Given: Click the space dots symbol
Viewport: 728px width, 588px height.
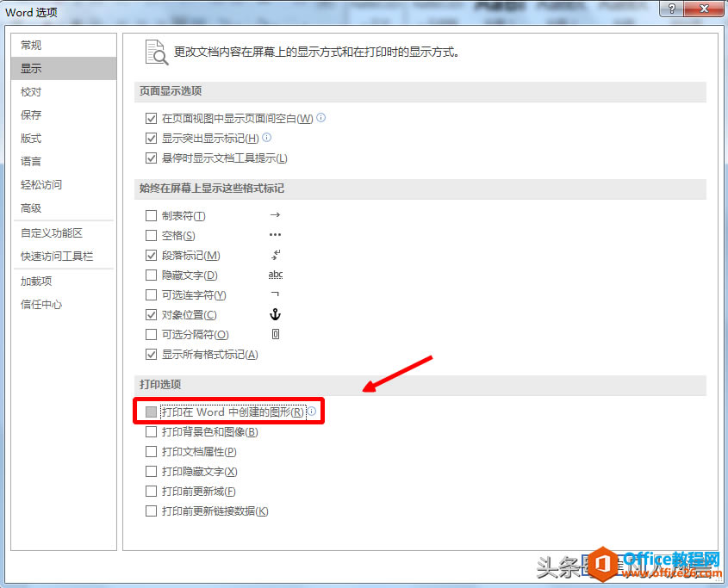Looking at the screenshot, I should [275, 235].
